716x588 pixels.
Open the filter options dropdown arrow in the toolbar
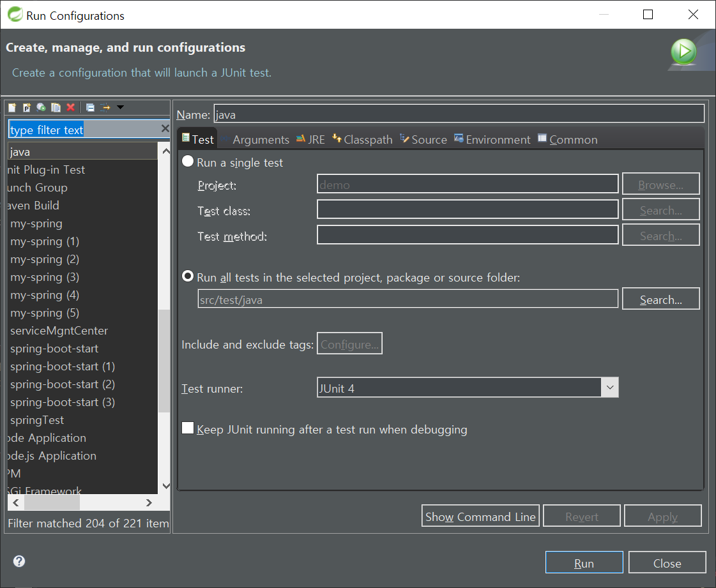[120, 107]
